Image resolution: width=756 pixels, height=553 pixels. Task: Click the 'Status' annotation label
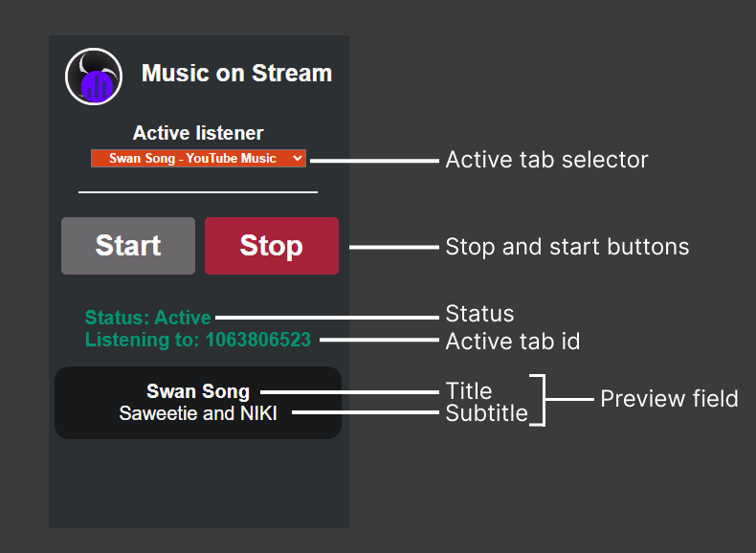point(479,314)
